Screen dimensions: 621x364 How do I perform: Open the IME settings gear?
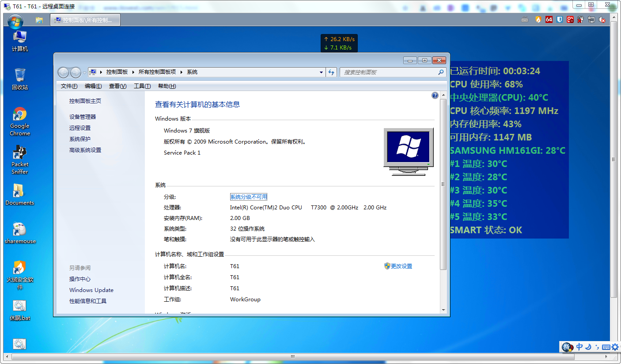615,347
